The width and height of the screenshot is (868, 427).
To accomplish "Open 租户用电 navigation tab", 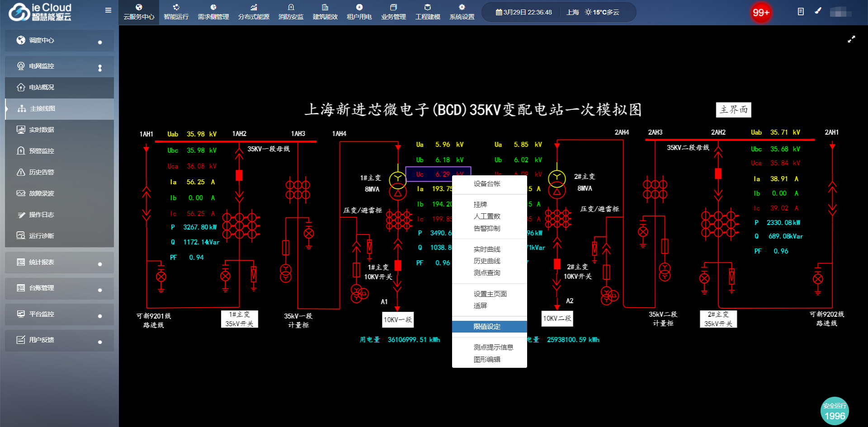I will [x=359, y=12].
